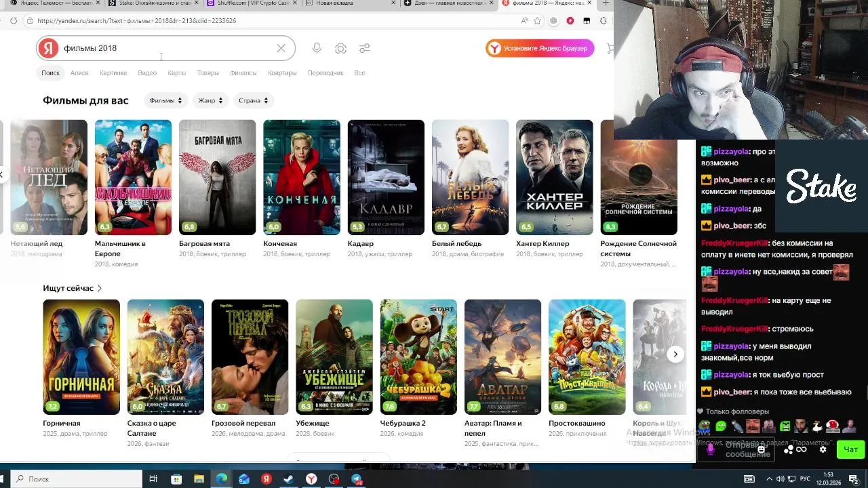Show the hidden system tray icons

(769, 479)
